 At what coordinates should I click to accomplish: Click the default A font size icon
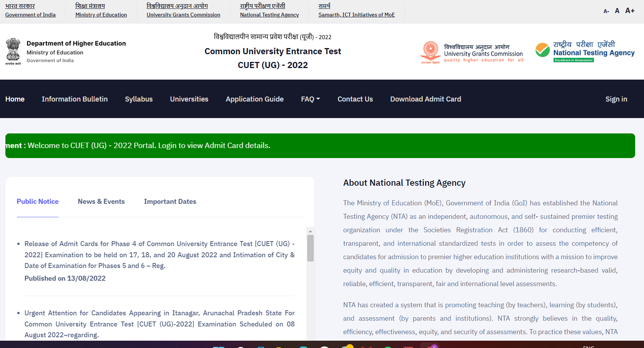click(x=617, y=10)
